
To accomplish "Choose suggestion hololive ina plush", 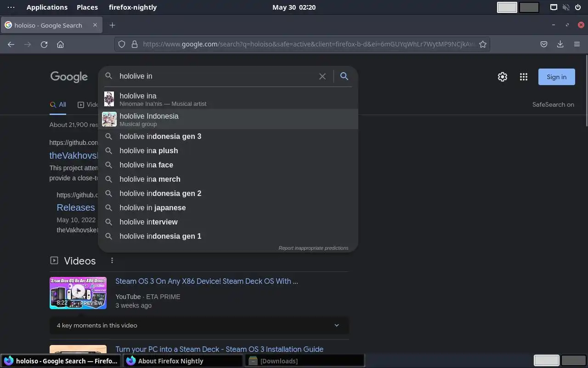I will tap(228, 150).
